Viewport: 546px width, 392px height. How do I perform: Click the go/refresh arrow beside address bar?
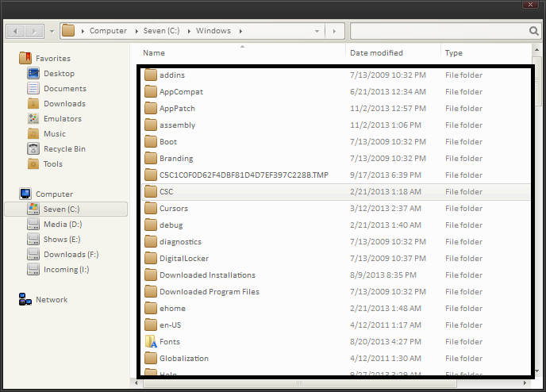[x=335, y=31]
